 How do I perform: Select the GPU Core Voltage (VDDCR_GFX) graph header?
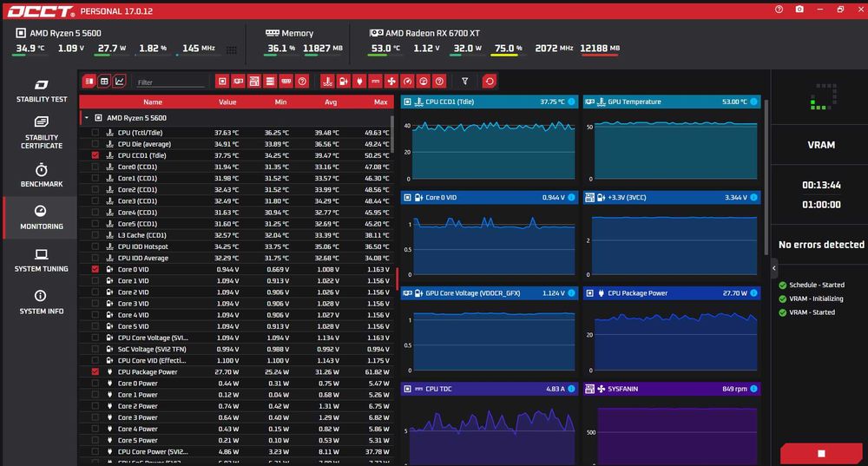(490, 293)
